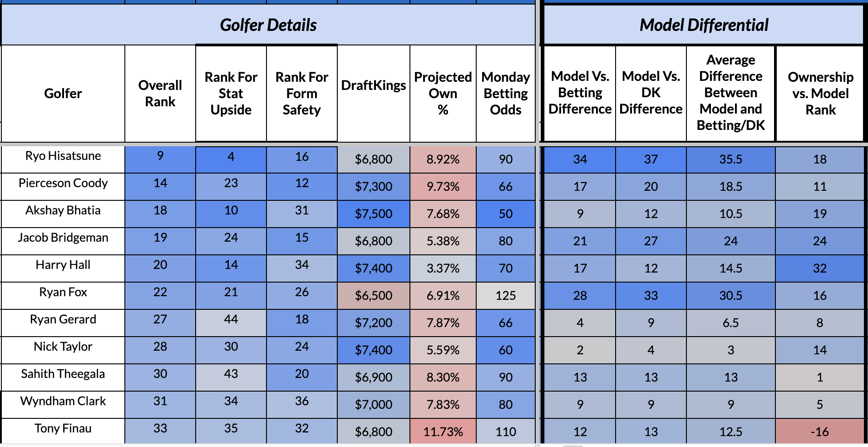Select Tony Finau's 11.73% projected ownership cell
This screenshot has height=447, width=868.
click(443, 432)
